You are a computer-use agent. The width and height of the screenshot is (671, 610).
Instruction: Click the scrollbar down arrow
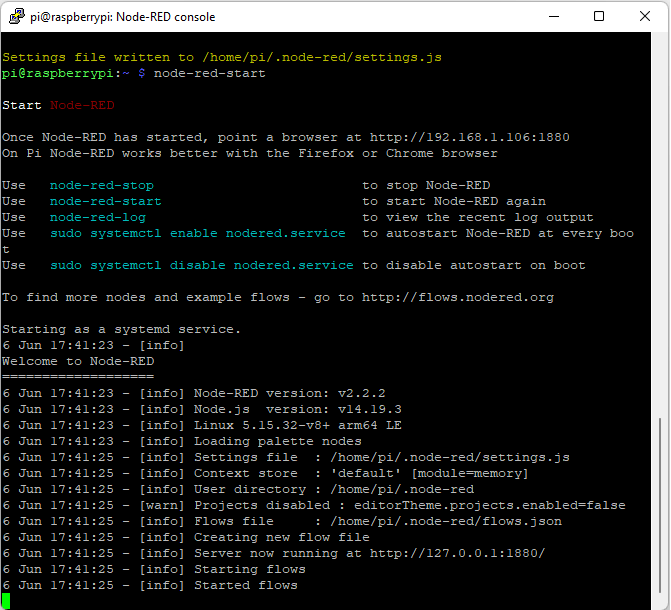661,601
